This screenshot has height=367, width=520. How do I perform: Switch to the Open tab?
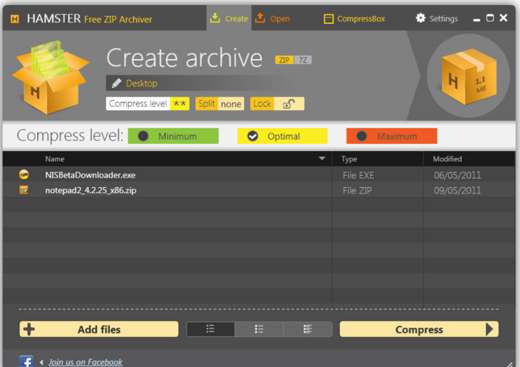coord(273,18)
